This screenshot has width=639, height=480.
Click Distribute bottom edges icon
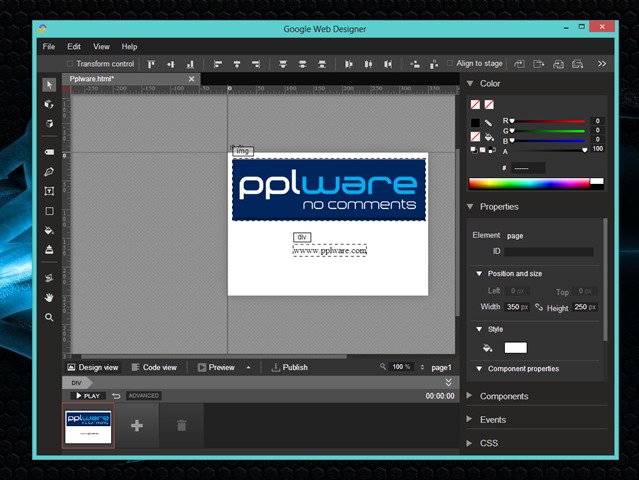pyautogui.click(x=322, y=64)
